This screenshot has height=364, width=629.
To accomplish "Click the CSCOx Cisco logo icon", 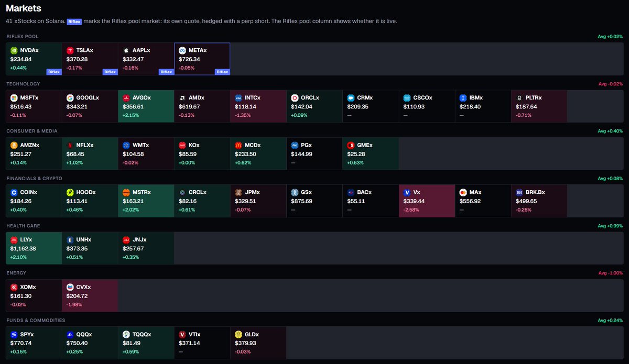I will pyautogui.click(x=407, y=98).
